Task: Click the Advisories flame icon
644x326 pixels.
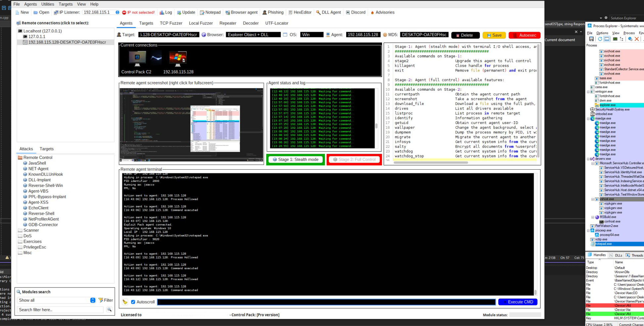Action: pyautogui.click(x=372, y=13)
